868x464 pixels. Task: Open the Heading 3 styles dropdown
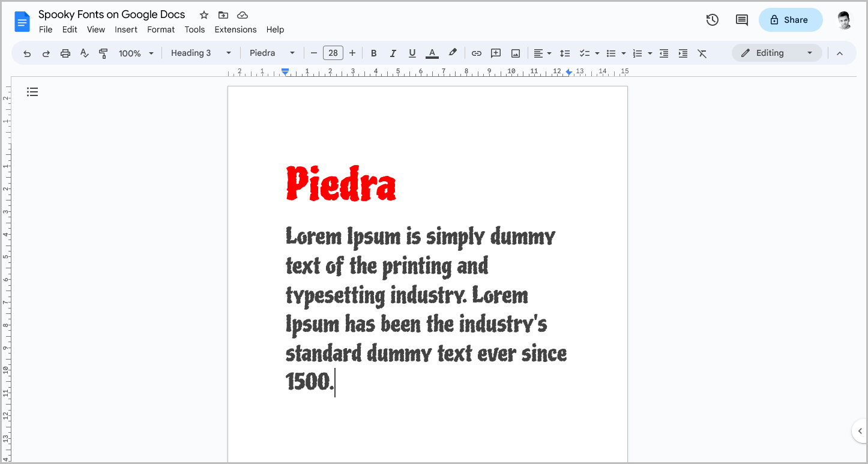200,53
